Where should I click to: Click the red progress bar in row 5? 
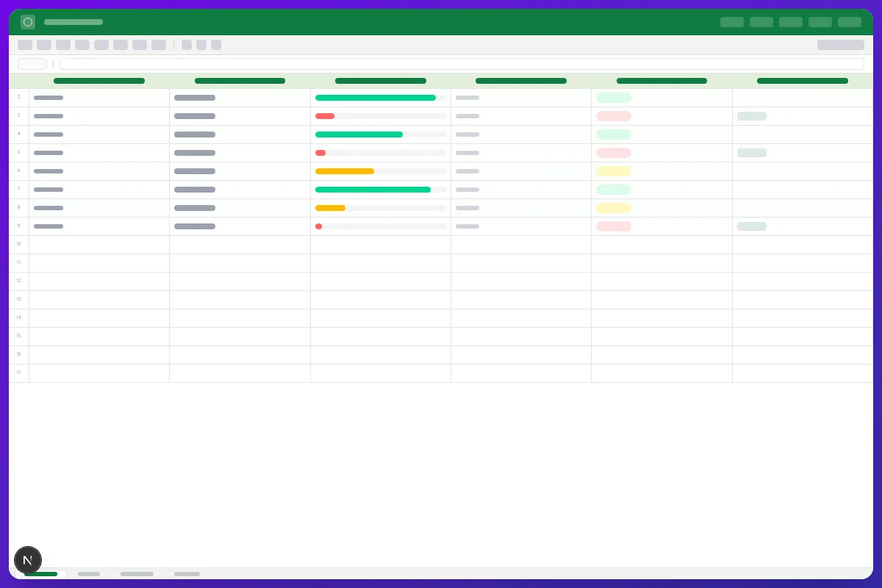tap(320, 153)
